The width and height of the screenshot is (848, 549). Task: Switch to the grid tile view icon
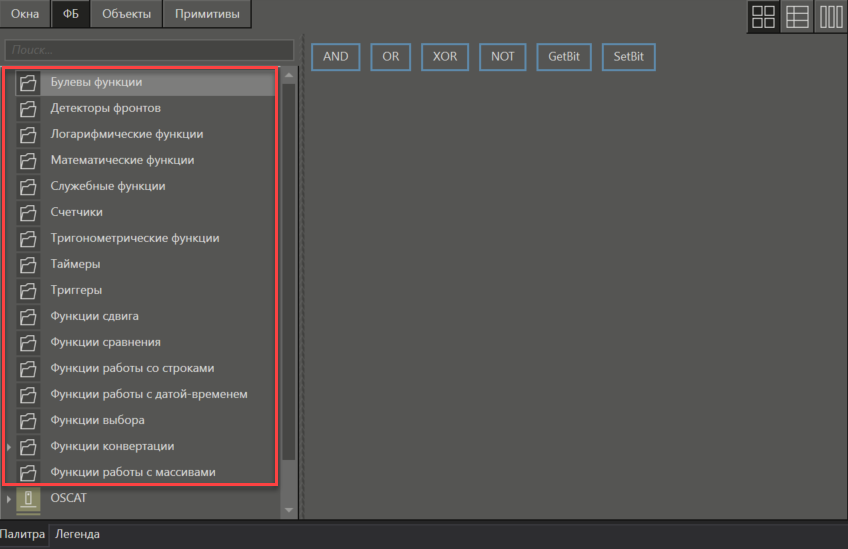tap(764, 16)
